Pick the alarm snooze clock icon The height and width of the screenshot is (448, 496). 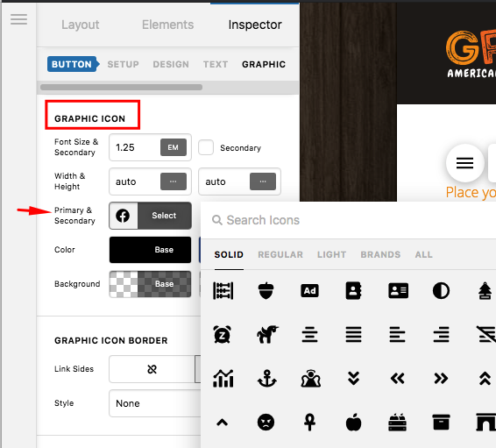tap(223, 334)
